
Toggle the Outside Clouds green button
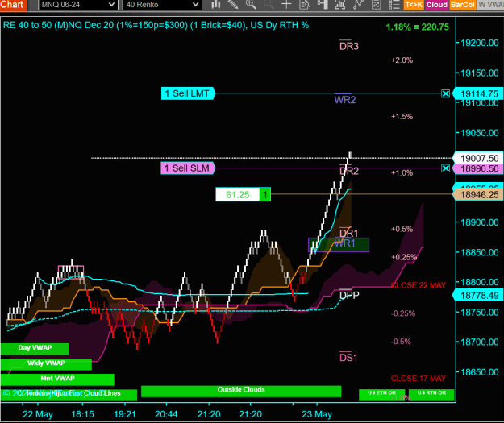pyautogui.click(x=241, y=392)
